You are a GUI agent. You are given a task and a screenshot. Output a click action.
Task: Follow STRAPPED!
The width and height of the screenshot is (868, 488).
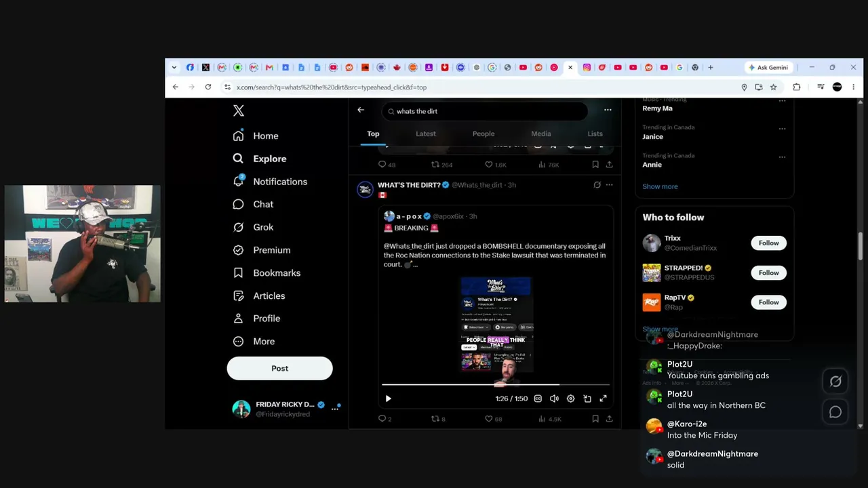coord(768,272)
